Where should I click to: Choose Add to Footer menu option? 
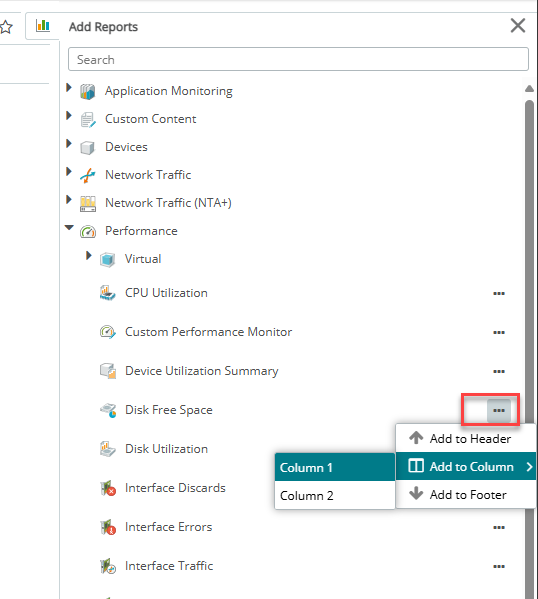[x=466, y=495]
